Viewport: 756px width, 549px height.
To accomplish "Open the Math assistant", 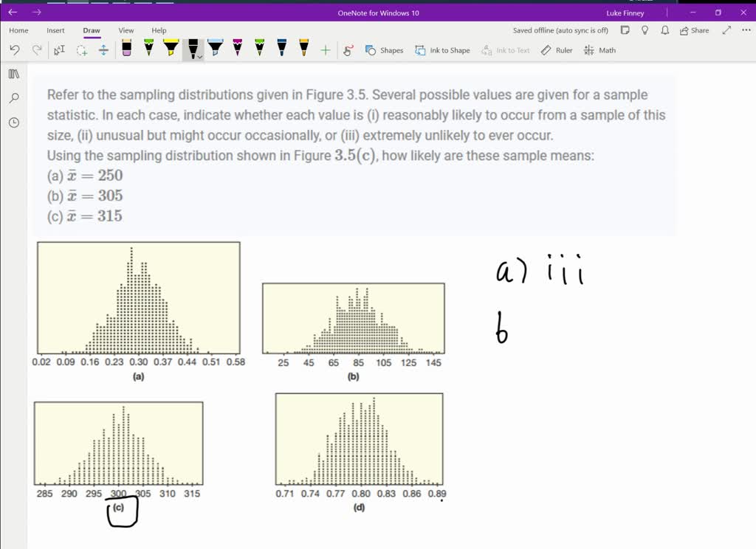I will click(x=599, y=50).
